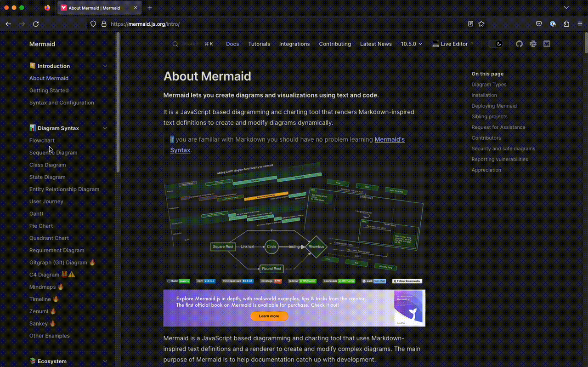Open the Mermaid's Syntax link

(390, 139)
